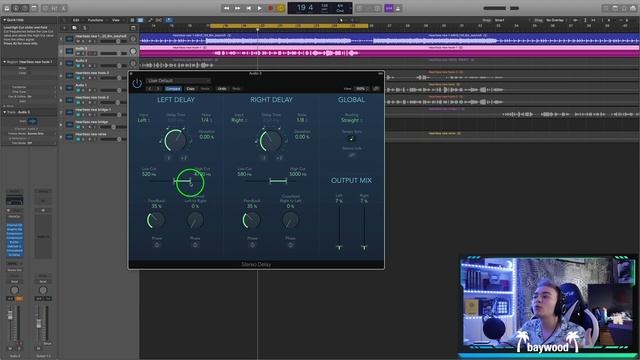The image size is (640, 360).
Task: Go to beginning with transport button
Action: point(249,8)
